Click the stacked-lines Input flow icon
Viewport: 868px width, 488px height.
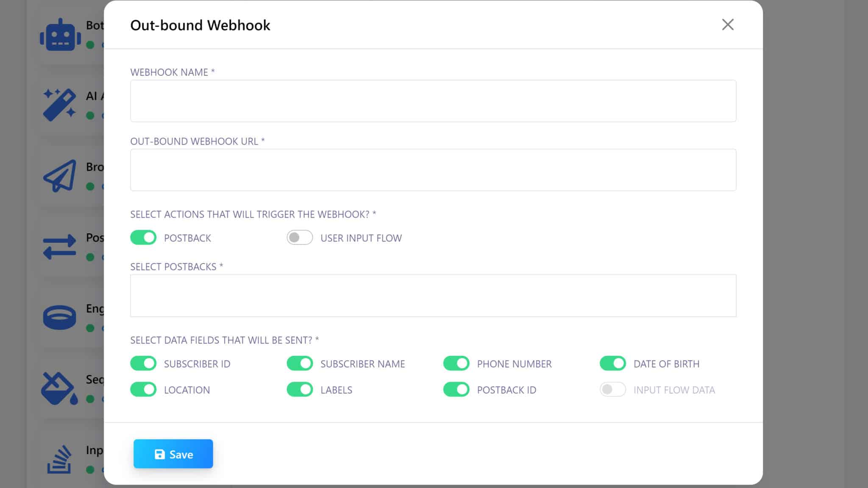pos(59,459)
